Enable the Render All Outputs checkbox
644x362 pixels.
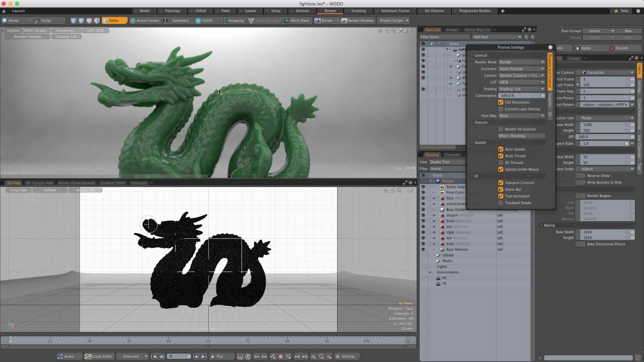coord(501,129)
